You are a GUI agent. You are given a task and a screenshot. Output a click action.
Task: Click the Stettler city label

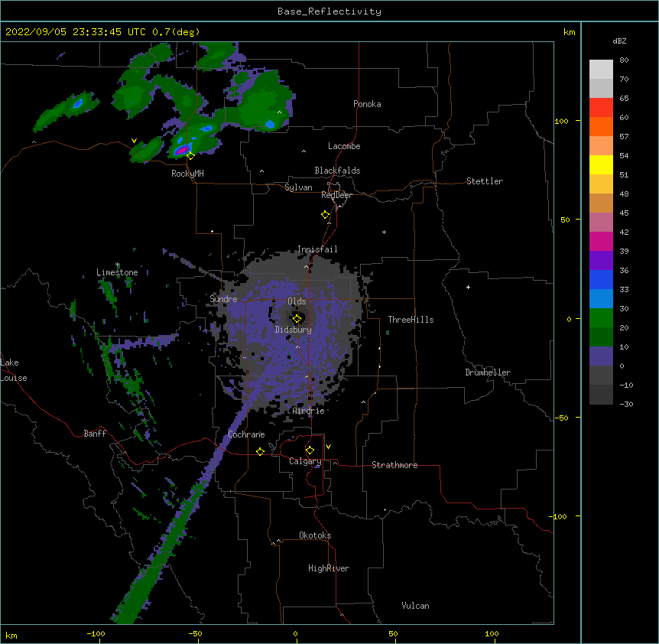click(485, 181)
